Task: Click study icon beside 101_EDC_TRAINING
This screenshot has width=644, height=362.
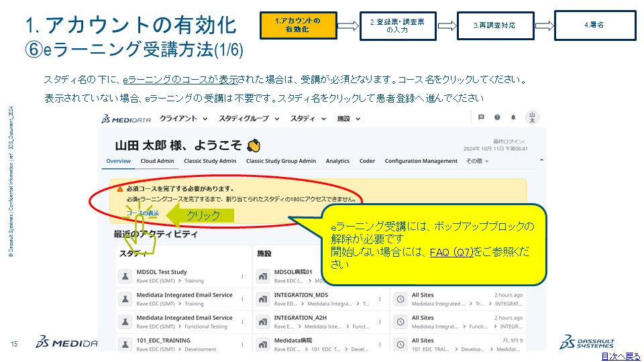Action: pos(125,345)
